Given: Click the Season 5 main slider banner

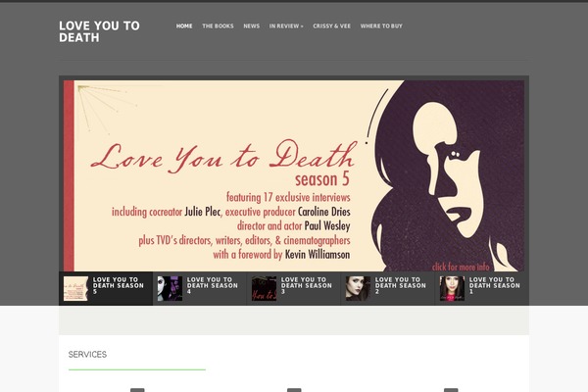Looking at the screenshot, I should point(294,175).
